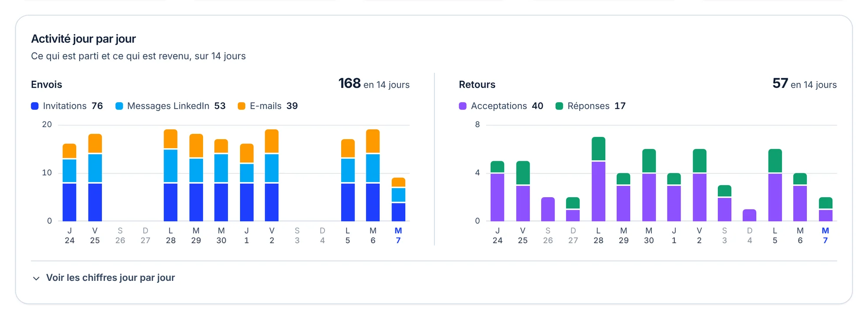The width and height of the screenshot is (868, 319).
Task: Toggle the Invitations legend swatch
Action: pyautogui.click(x=35, y=106)
